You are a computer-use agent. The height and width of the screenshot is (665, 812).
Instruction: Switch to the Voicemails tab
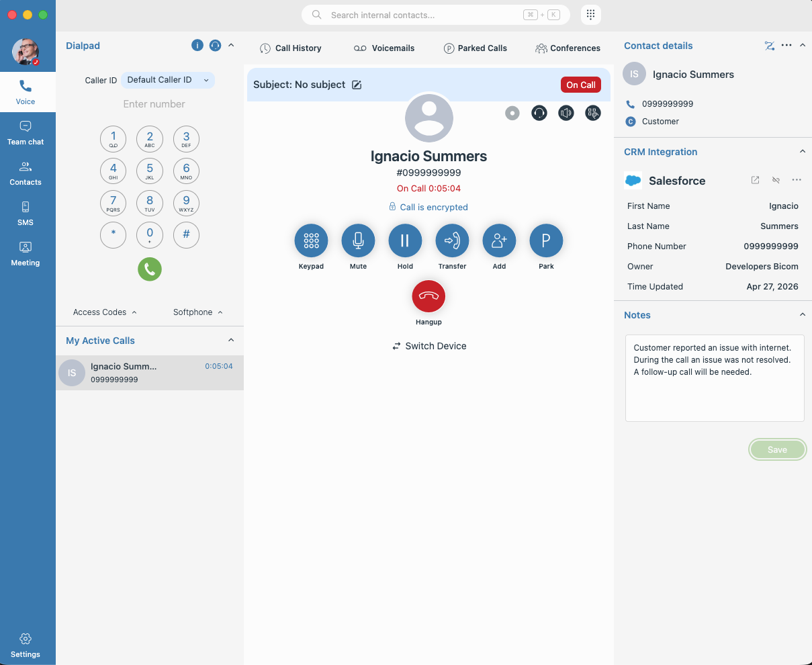[x=384, y=48]
